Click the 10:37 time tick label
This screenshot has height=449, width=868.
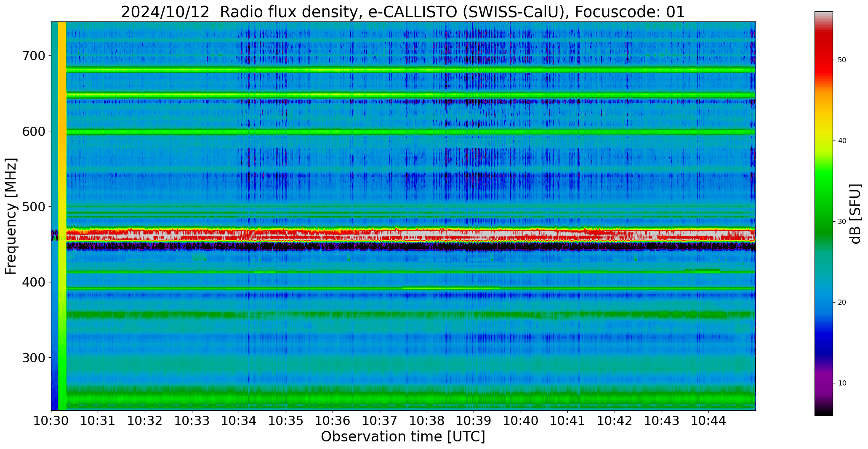click(380, 420)
